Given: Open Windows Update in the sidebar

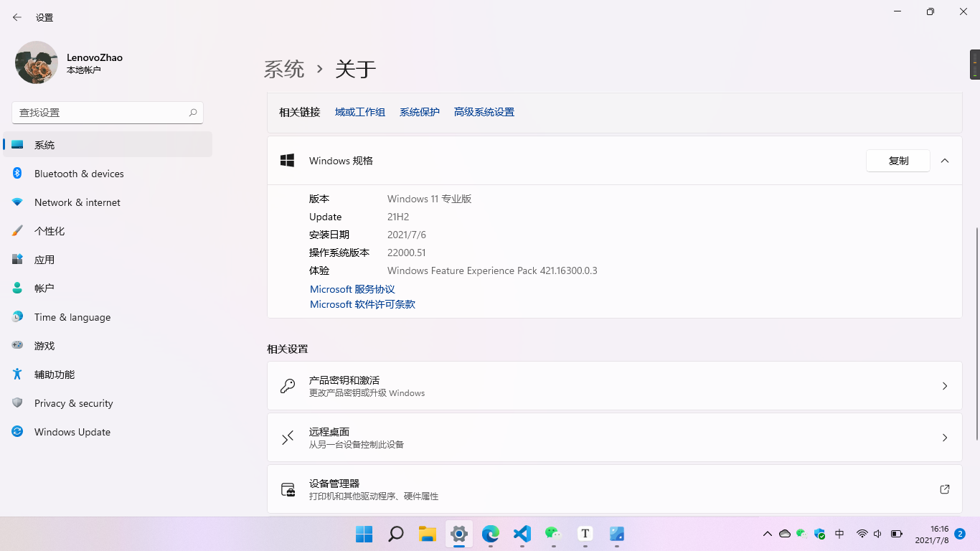Looking at the screenshot, I should [108, 432].
